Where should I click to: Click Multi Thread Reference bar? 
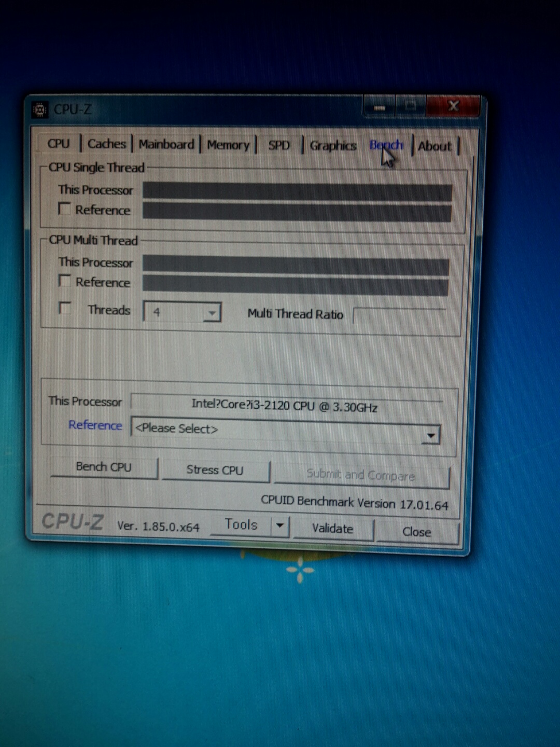[x=295, y=285]
